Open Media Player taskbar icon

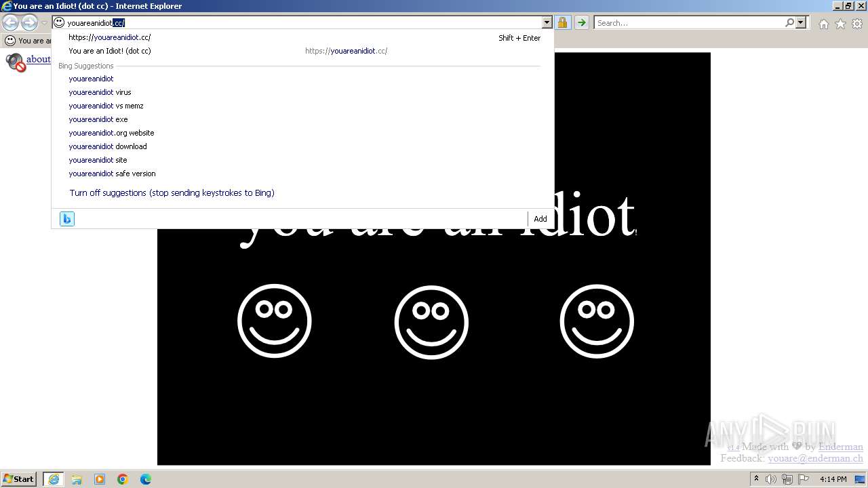[x=100, y=479]
